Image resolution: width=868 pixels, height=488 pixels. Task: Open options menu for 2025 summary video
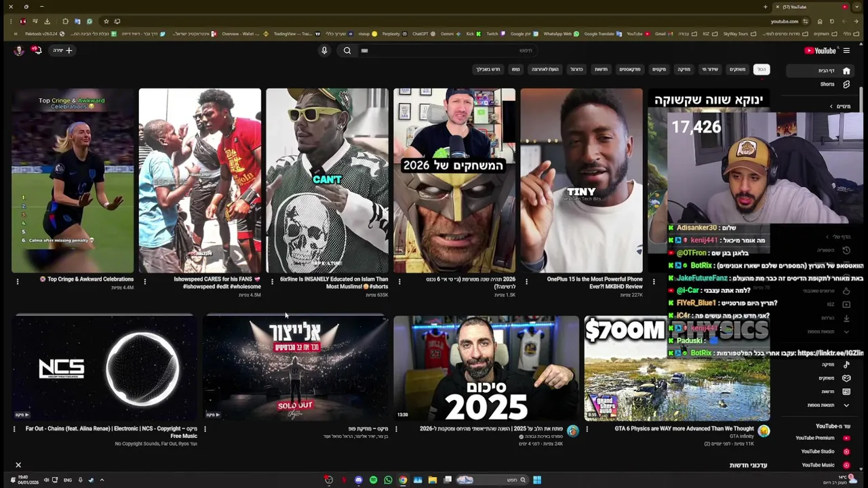click(396, 428)
